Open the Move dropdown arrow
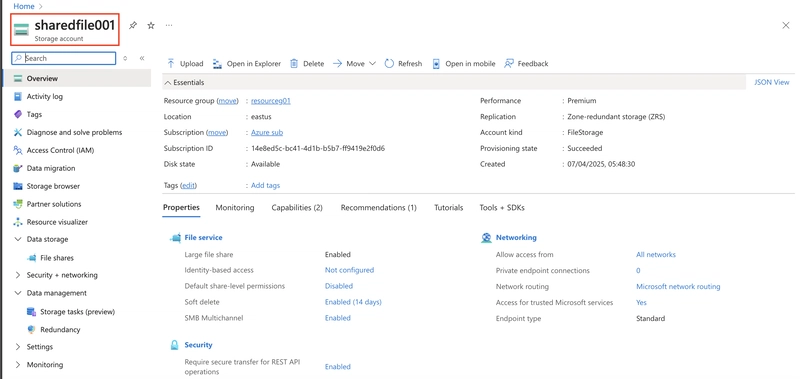Viewport: 800px width, 379px height. (372, 64)
